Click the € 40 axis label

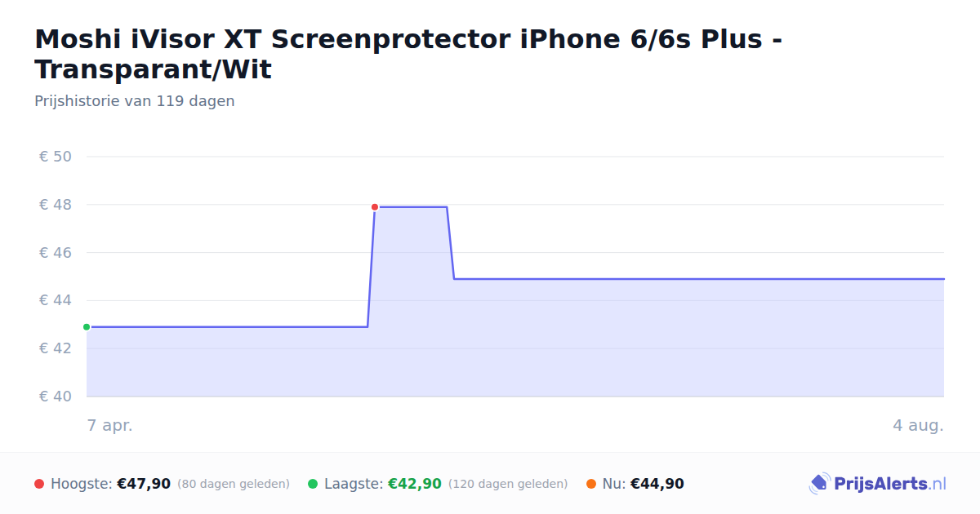point(56,397)
